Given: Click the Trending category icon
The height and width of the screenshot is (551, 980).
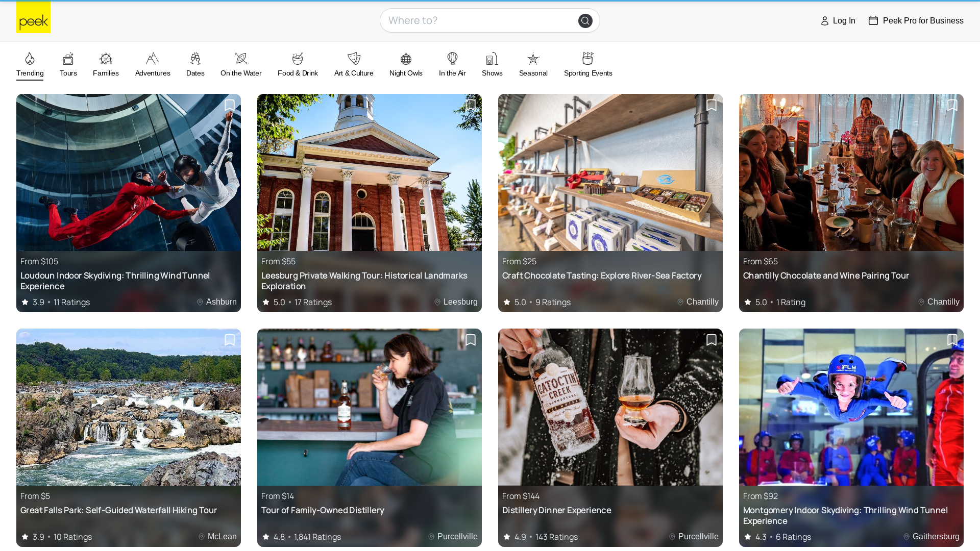Looking at the screenshot, I should coord(30,59).
